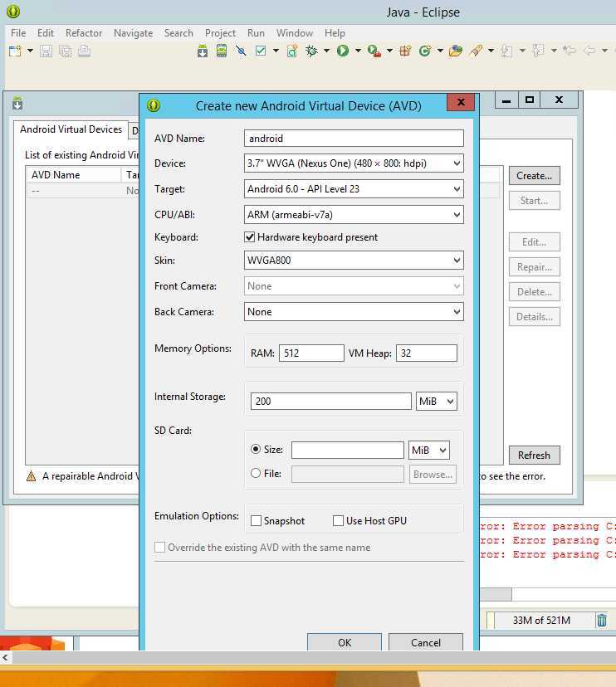Viewport: 616px width, 687px height.
Task: Open the Android Virtual Device Manager icon
Action: tap(222, 51)
